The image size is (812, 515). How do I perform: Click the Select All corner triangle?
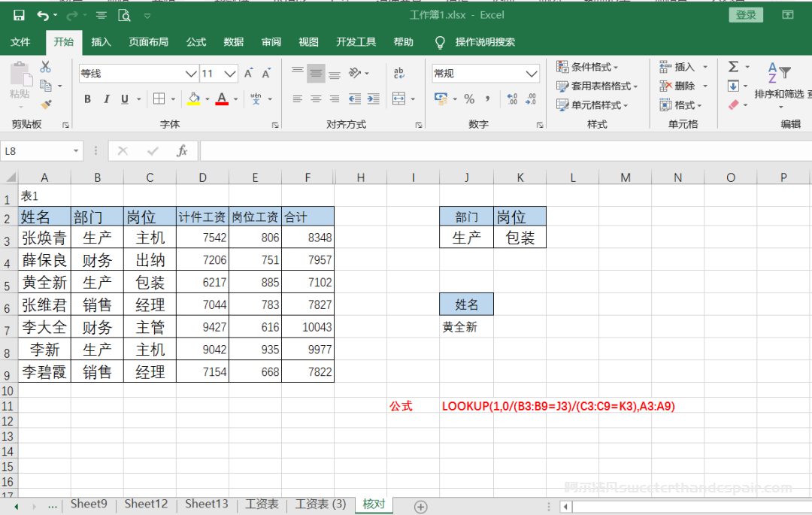[x=11, y=177]
